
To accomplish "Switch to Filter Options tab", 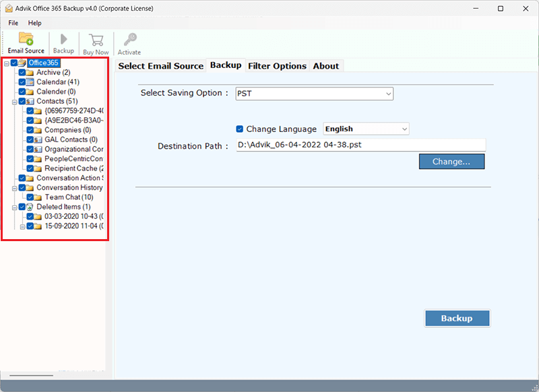I will tap(277, 66).
